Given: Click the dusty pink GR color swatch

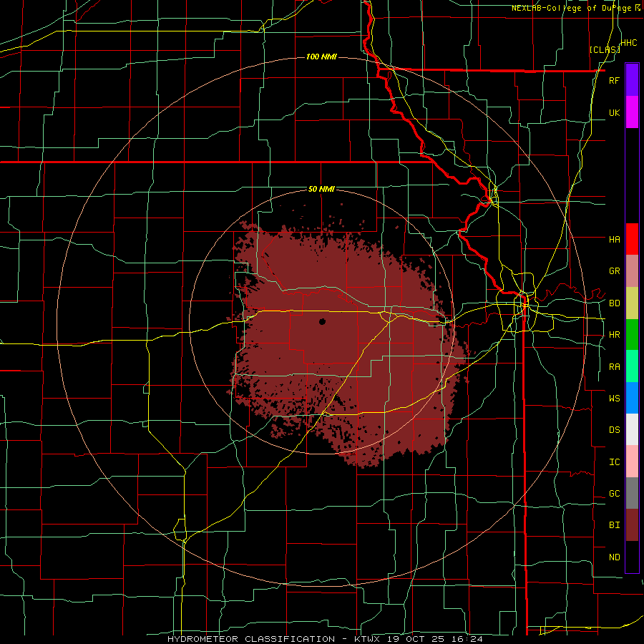Looking at the screenshot, I should (632, 271).
